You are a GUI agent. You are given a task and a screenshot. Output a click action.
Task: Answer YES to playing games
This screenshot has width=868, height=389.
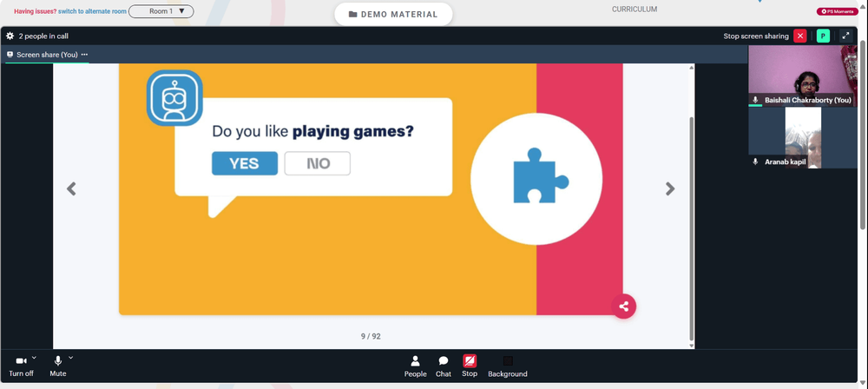245,163
